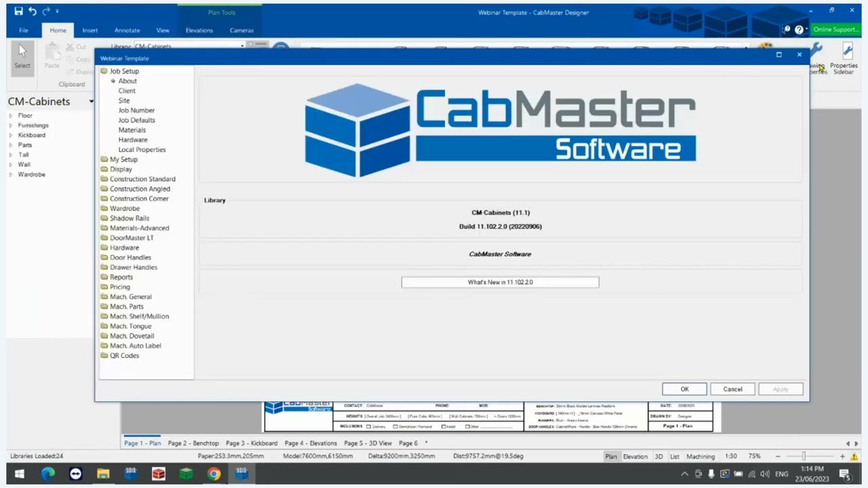868x488 pixels.
Task: Open Google Chrome from the taskbar
Action: (x=214, y=474)
